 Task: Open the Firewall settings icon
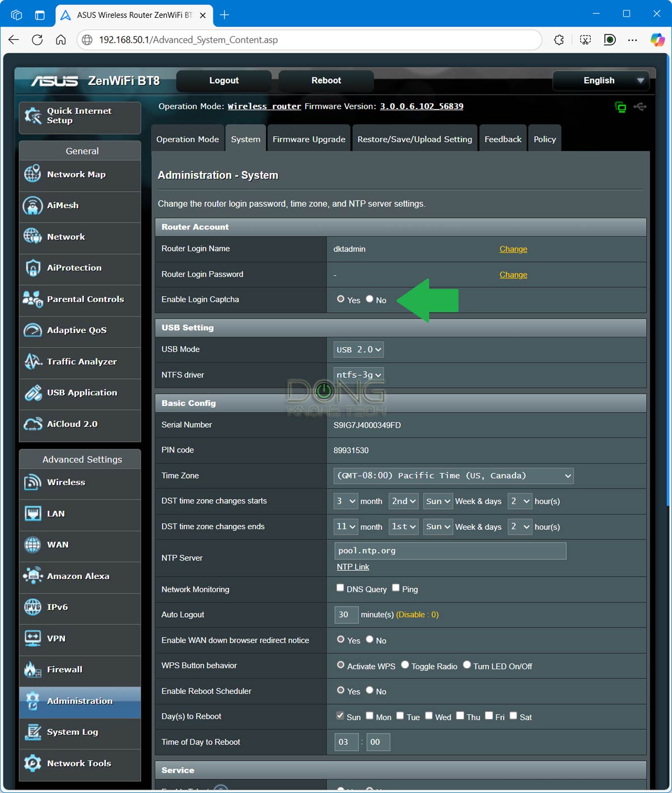(34, 669)
